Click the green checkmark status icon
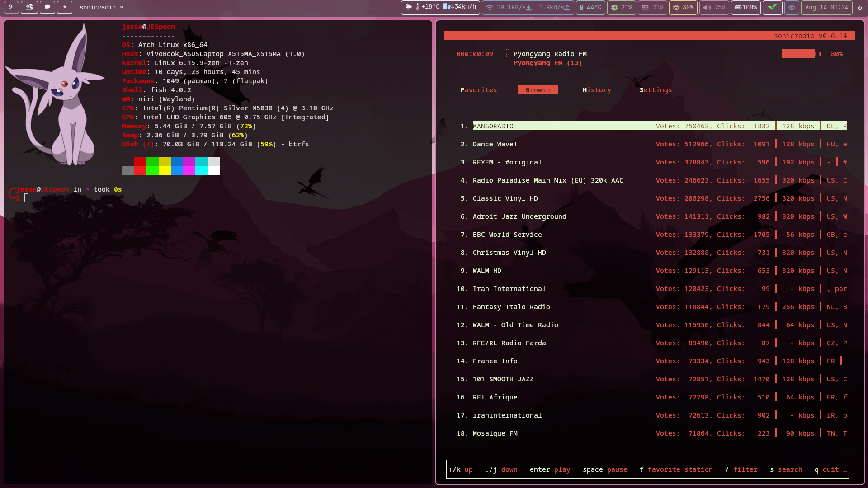This screenshot has width=868, height=488. 773,7
